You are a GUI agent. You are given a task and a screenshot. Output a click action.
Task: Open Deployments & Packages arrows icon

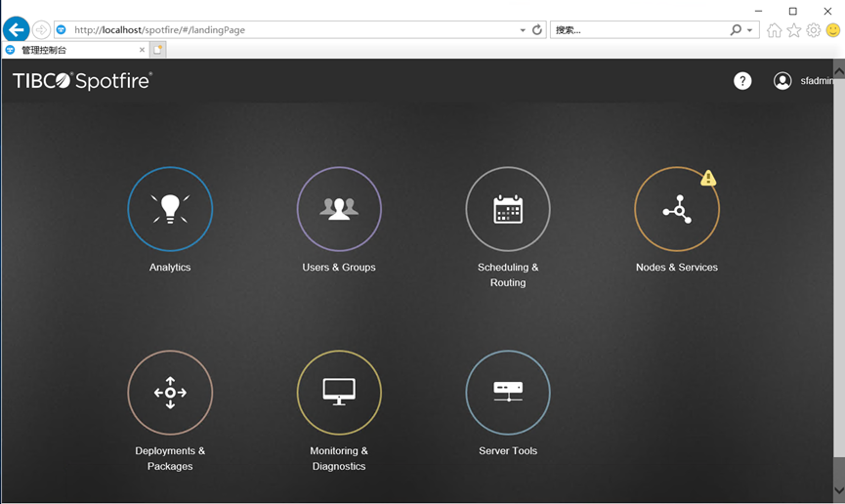(x=170, y=393)
